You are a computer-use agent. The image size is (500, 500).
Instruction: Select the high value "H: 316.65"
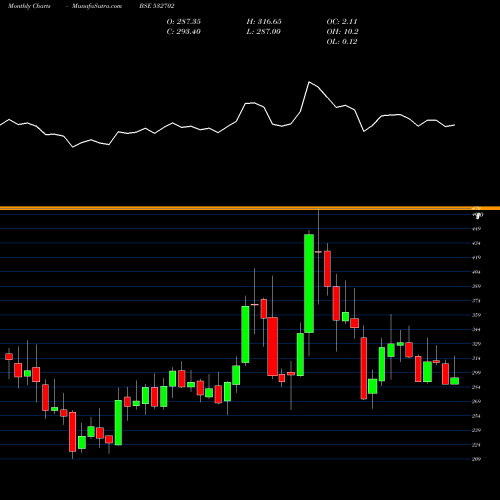(x=264, y=22)
